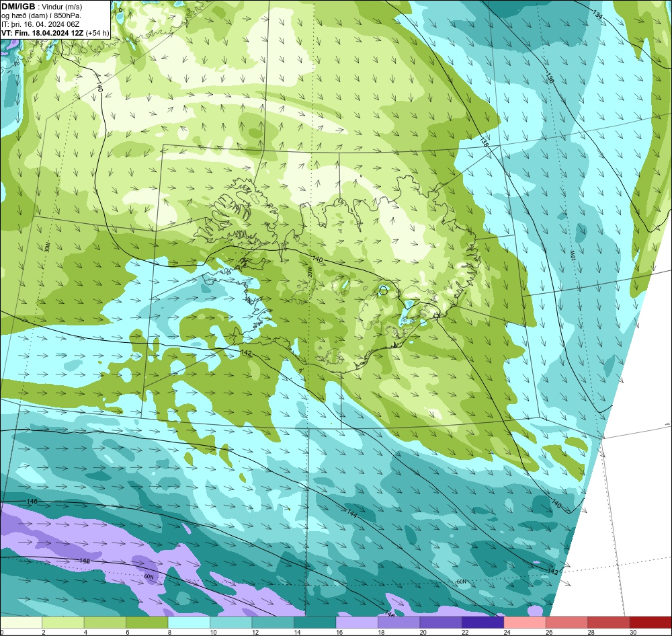Viewport: 672px width, 636px height.
Task: Click the 'DMI/IGB : Vindur (m/s)' title text
Action: [x=42, y=7]
